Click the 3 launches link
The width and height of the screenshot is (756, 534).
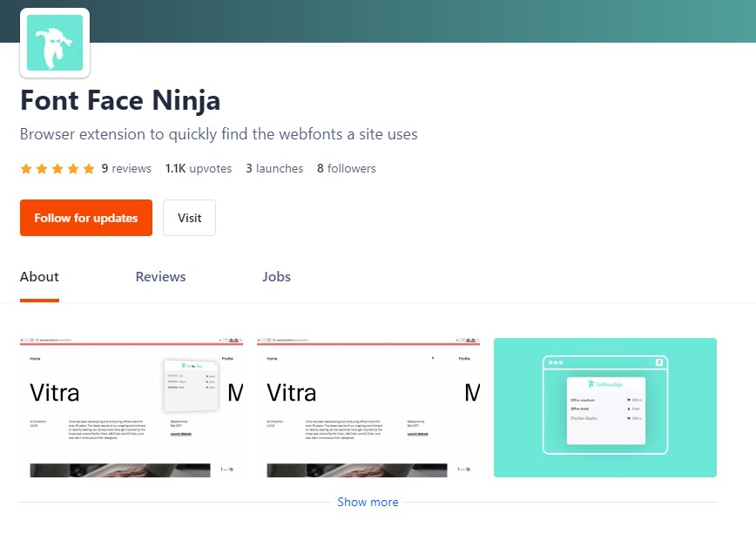(x=274, y=168)
